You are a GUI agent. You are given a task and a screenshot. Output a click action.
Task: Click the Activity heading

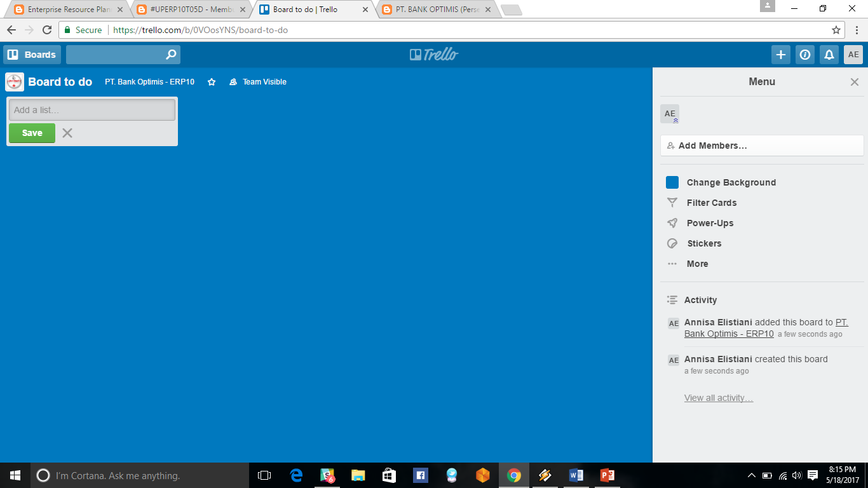[x=700, y=300]
